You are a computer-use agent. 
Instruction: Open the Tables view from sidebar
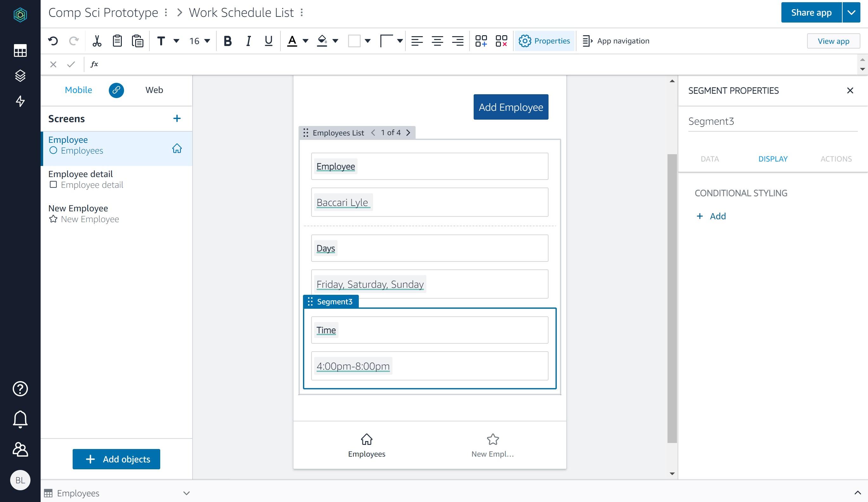click(20, 50)
